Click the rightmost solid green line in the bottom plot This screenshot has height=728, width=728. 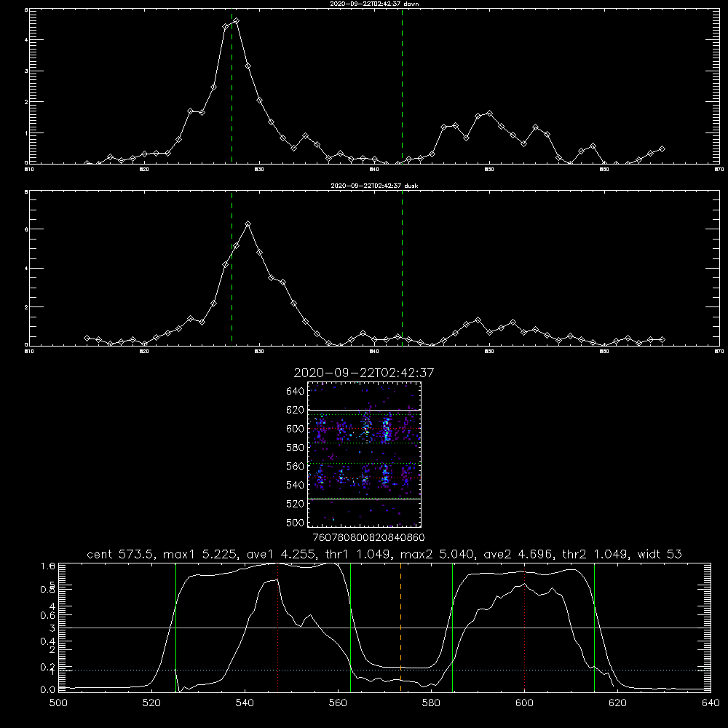point(594,627)
